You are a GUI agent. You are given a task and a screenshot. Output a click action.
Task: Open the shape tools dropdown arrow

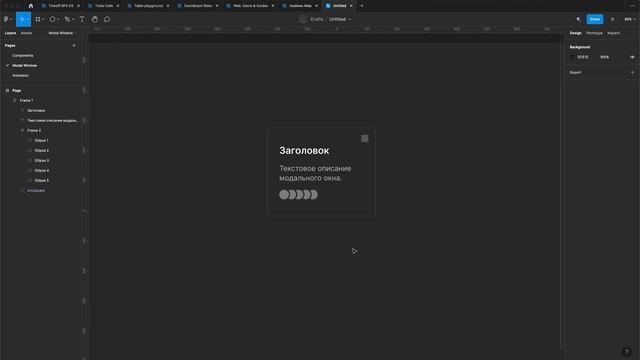click(x=58, y=19)
